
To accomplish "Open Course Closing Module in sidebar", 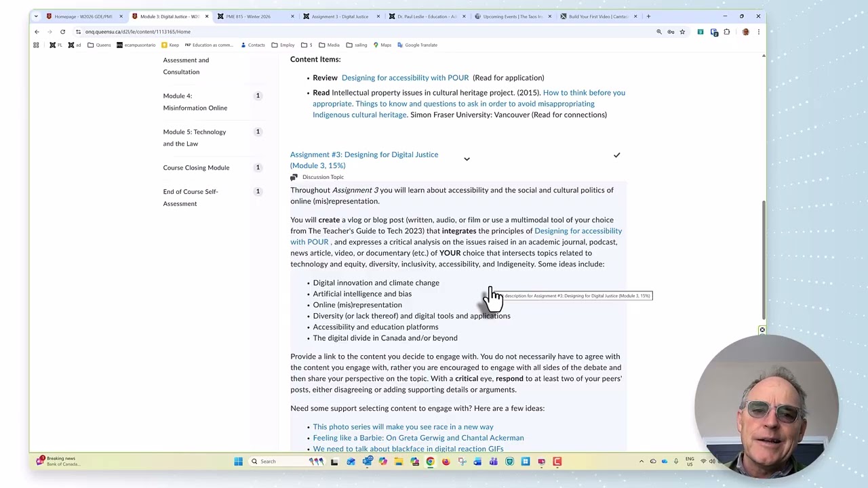I will coord(196,167).
